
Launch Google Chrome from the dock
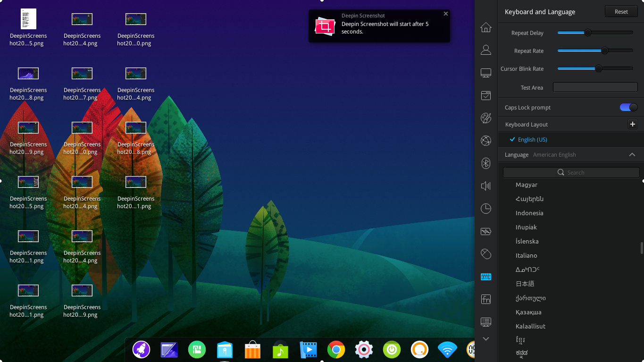click(336, 350)
